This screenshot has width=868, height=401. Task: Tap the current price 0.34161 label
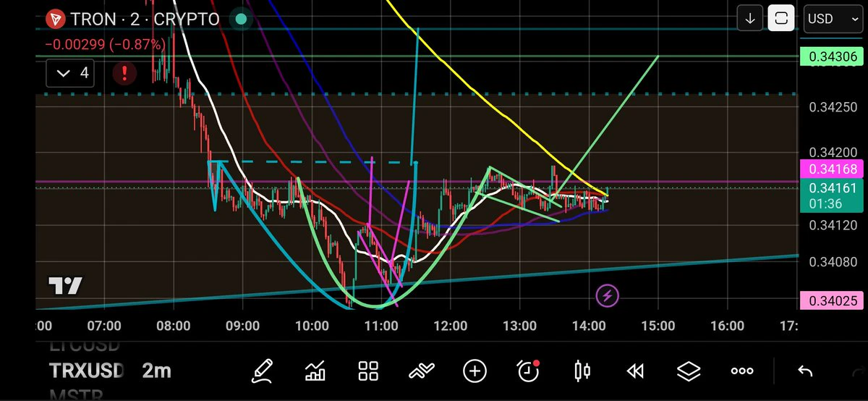pos(832,195)
